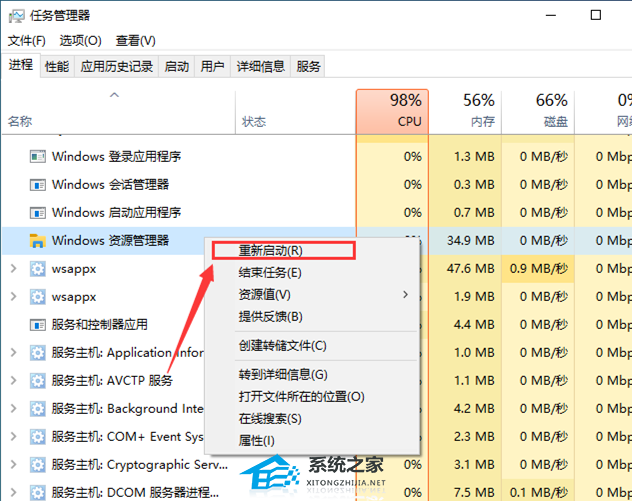Image resolution: width=632 pixels, height=501 pixels.
Task: Sort by the 56% 内存 column header
Action: (465, 112)
